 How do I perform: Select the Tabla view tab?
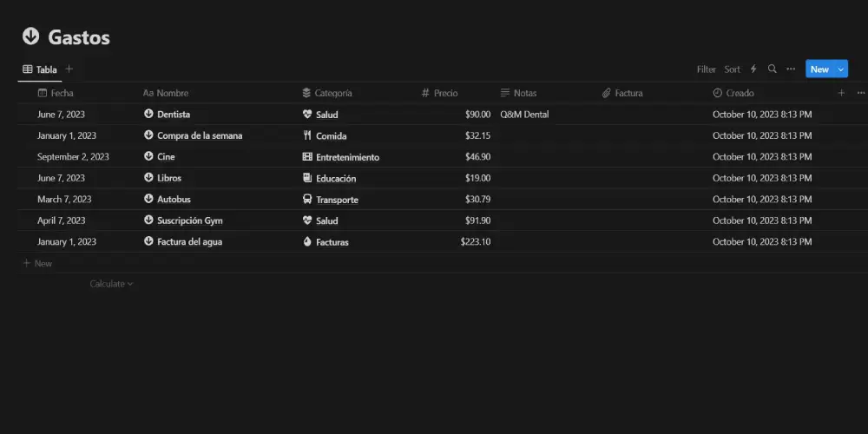point(39,69)
